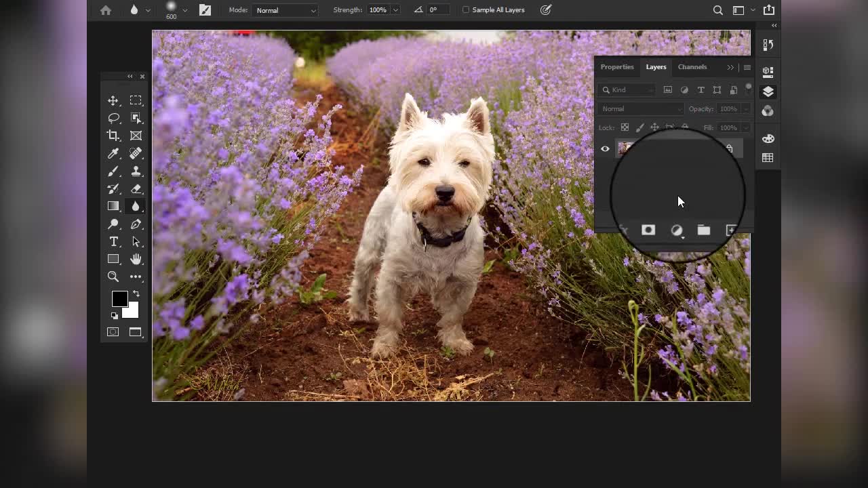The width and height of the screenshot is (868, 488).
Task: Open the Share button at top right
Action: pos(768,10)
